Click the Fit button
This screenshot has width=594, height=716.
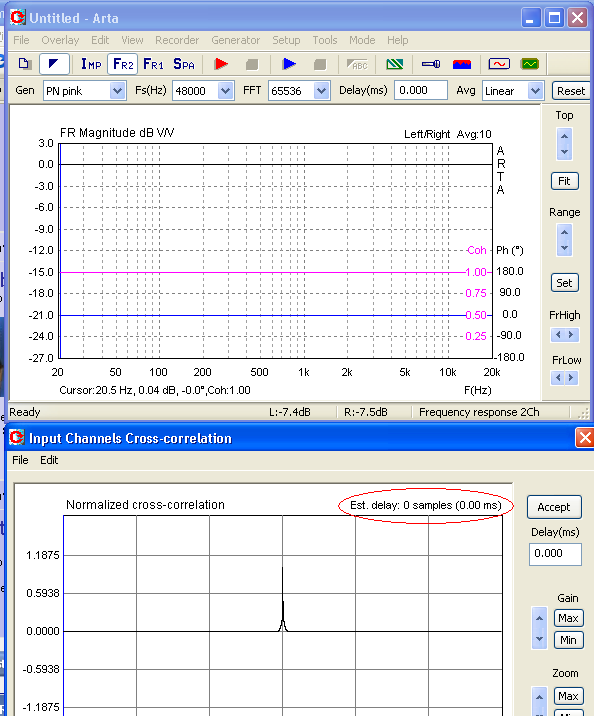point(564,181)
